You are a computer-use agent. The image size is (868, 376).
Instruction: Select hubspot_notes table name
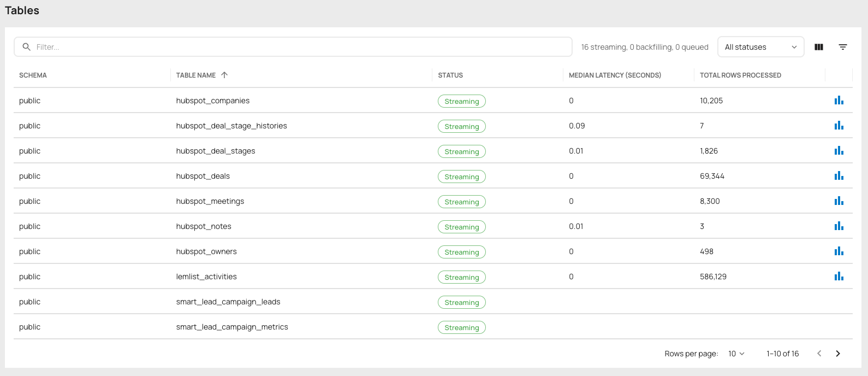coord(204,226)
